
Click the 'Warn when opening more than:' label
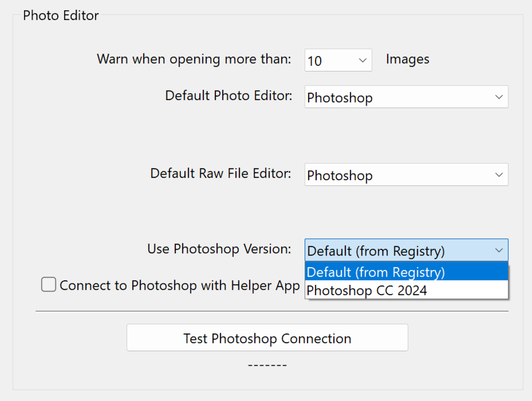click(194, 59)
